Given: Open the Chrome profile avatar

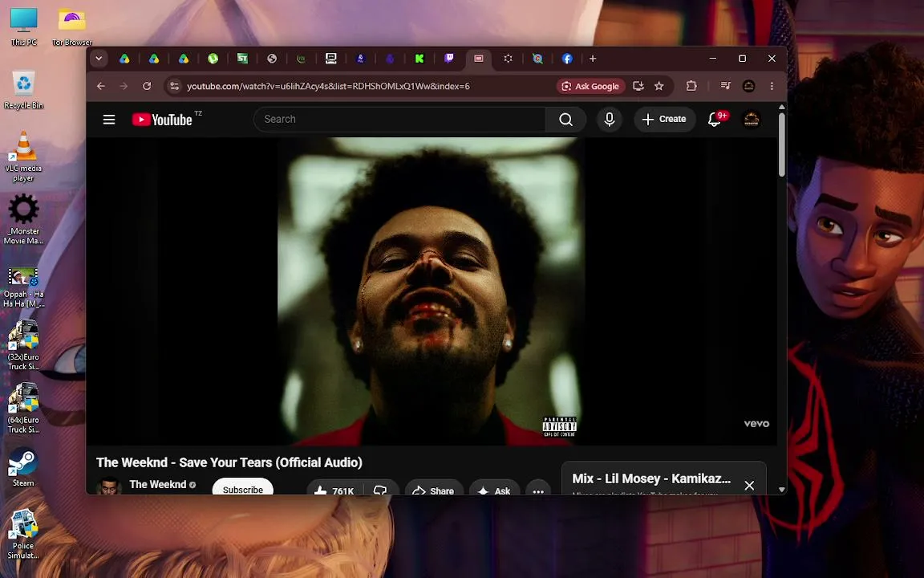Looking at the screenshot, I should pos(748,86).
